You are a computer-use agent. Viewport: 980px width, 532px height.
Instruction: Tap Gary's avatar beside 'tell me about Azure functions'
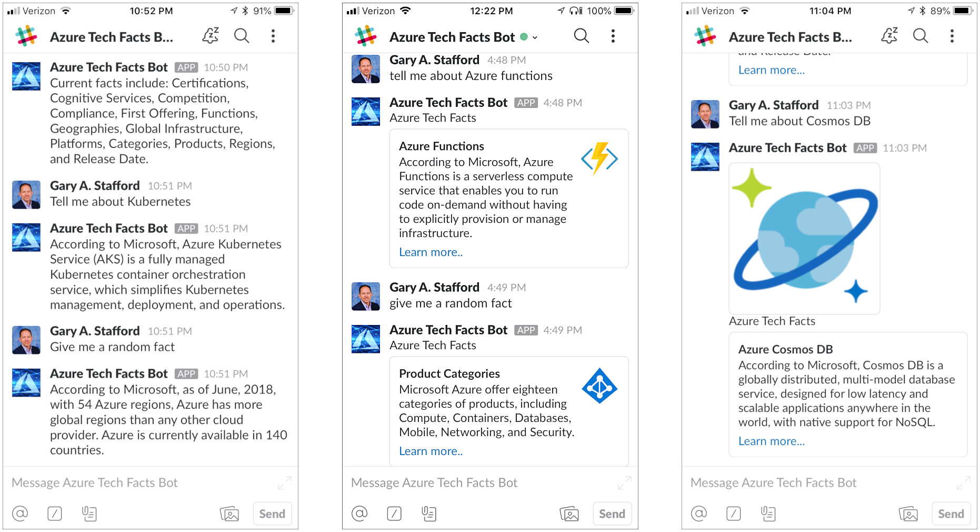click(366, 69)
